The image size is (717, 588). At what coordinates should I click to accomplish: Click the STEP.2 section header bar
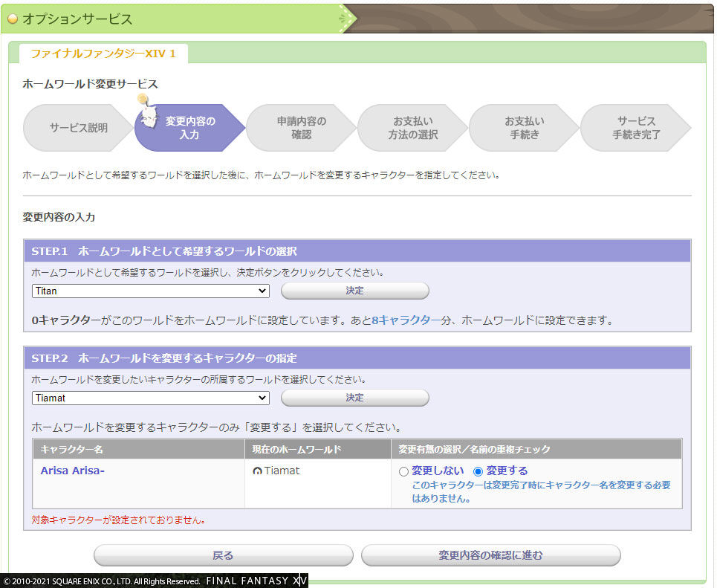(357, 358)
